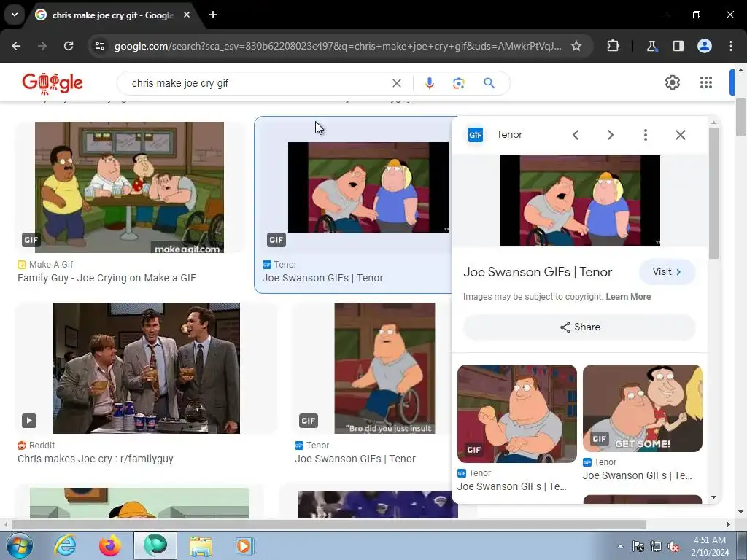The width and height of the screenshot is (747, 560).
Task: Open more options in image preview panel
Action: click(646, 135)
